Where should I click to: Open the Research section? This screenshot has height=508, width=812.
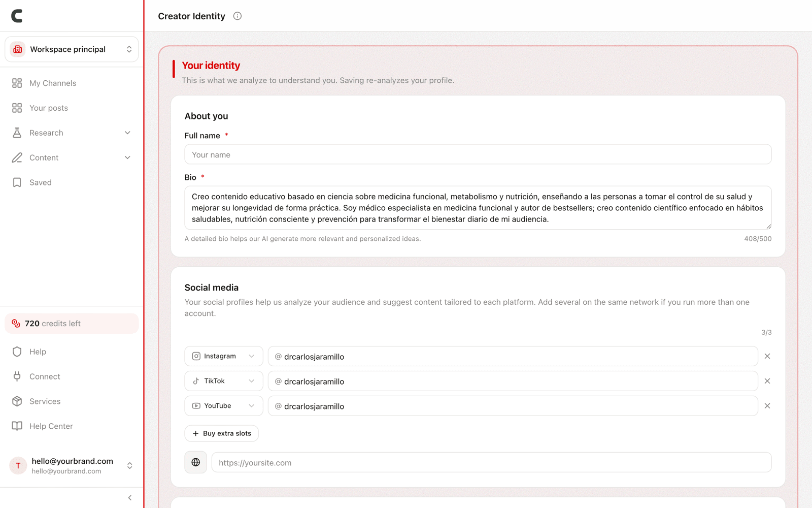[72, 133]
